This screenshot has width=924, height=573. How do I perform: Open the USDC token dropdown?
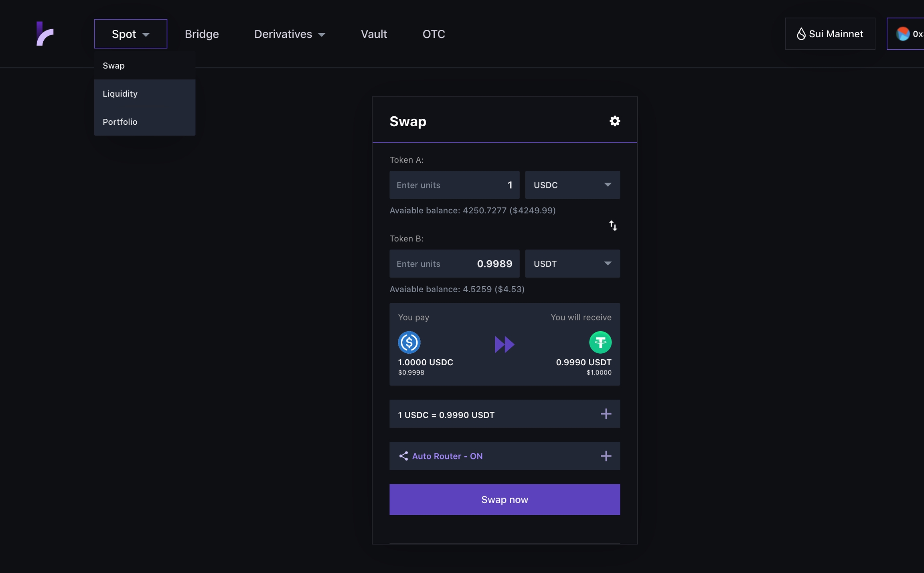point(572,185)
